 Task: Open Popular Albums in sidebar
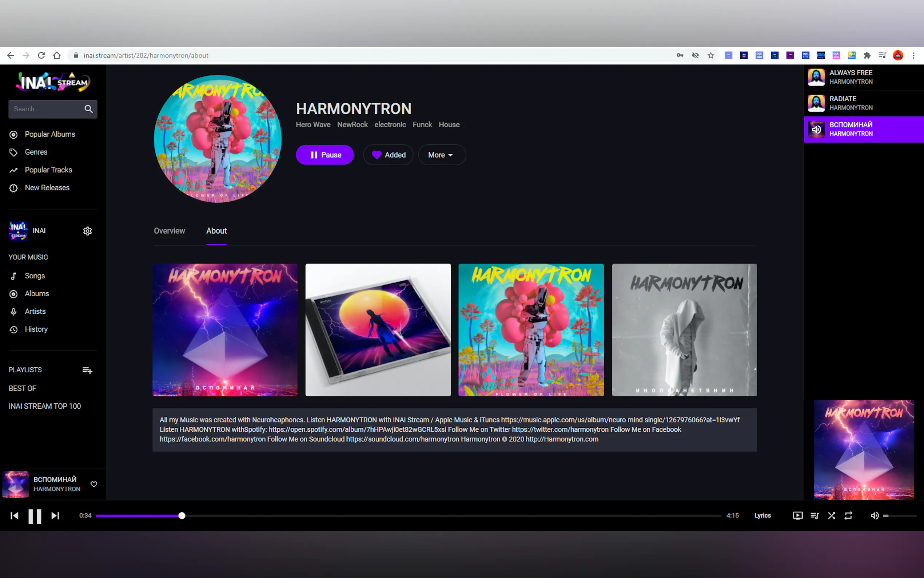(50, 134)
